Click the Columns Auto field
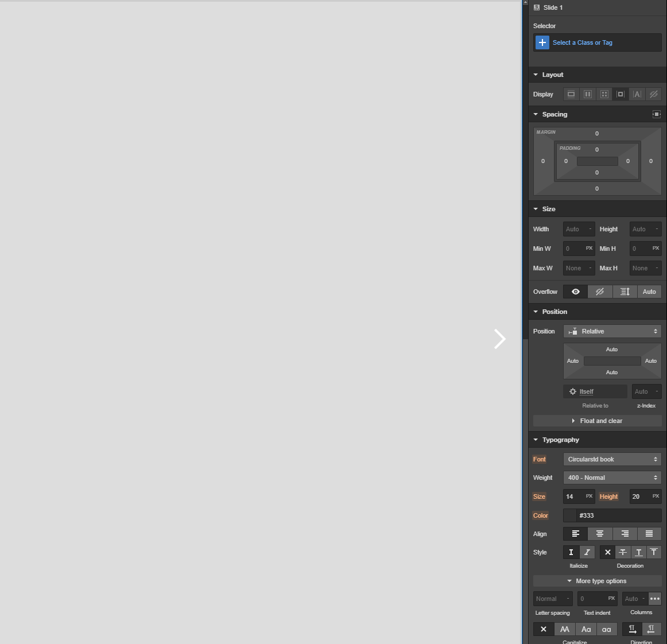Image resolution: width=667 pixels, height=644 pixels. pyautogui.click(x=635, y=599)
